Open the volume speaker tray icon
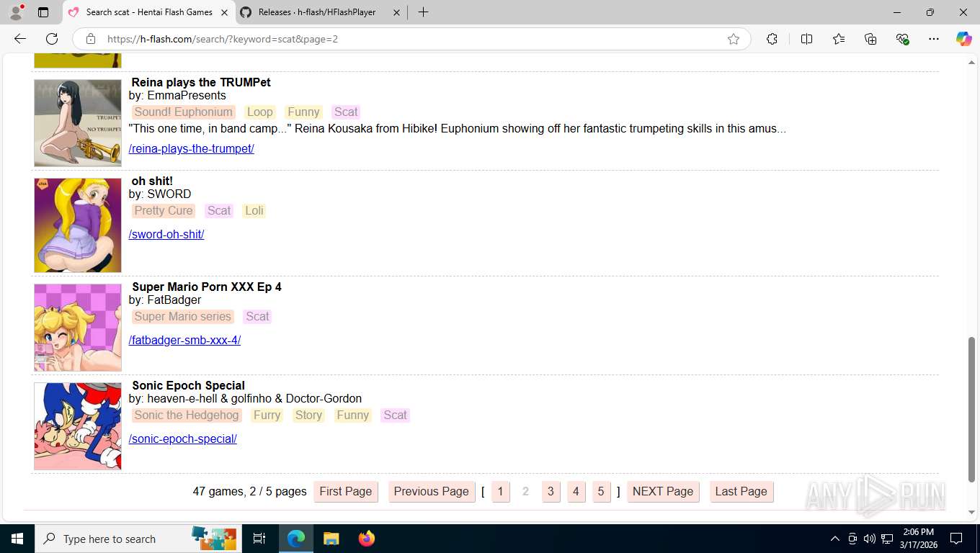Image resolution: width=980 pixels, height=553 pixels. [x=870, y=539]
